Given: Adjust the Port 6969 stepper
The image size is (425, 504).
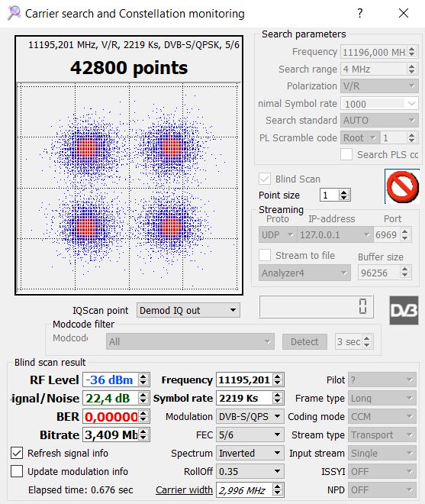Looking at the screenshot, I should pyautogui.click(x=404, y=234).
